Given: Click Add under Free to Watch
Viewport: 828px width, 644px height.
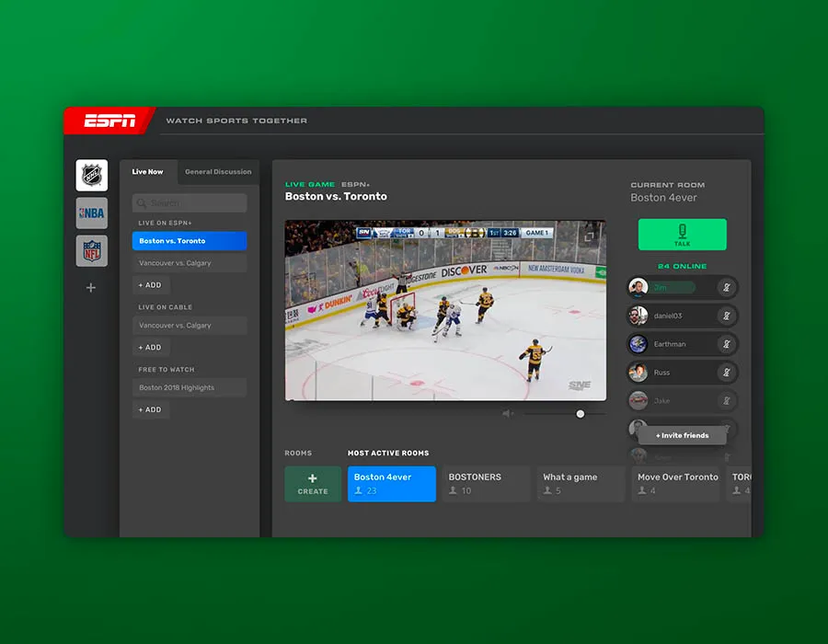Looking at the screenshot, I should coord(151,409).
